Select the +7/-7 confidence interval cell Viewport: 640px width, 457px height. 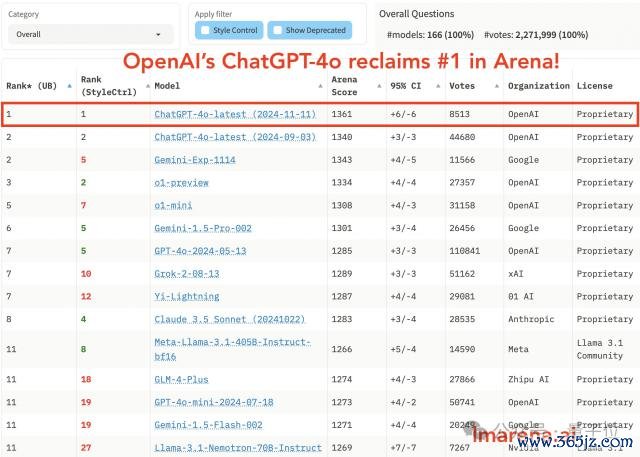pyautogui.click(x=403, y=448)
